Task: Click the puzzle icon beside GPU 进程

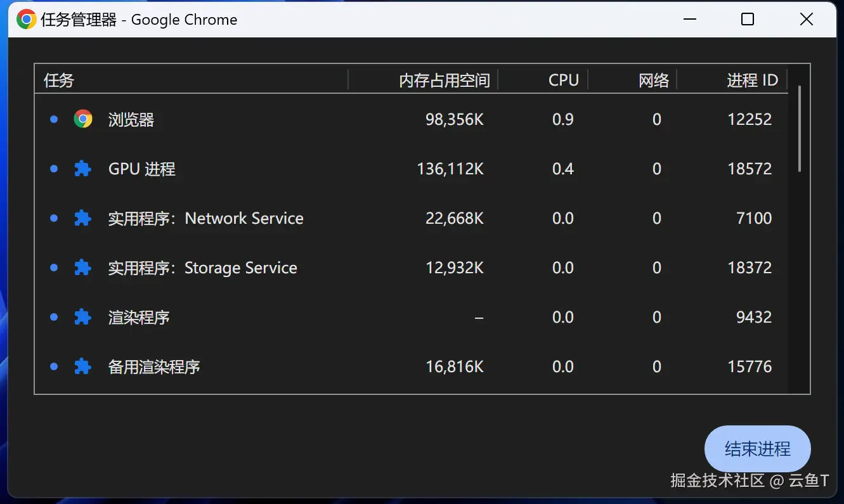Action: (82, 169)
